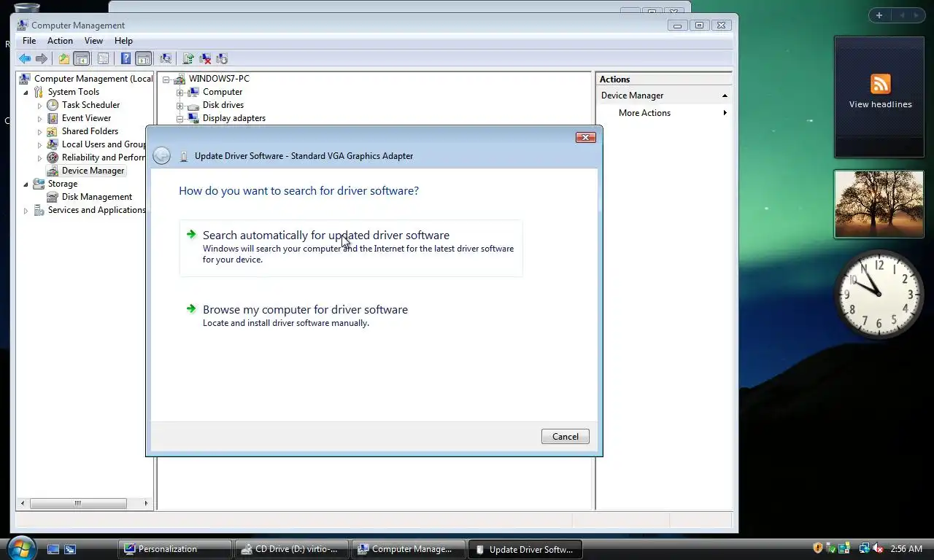Expand the Shared Folders node
Screen dimensions: 934x560
click(x=40, y=132)
